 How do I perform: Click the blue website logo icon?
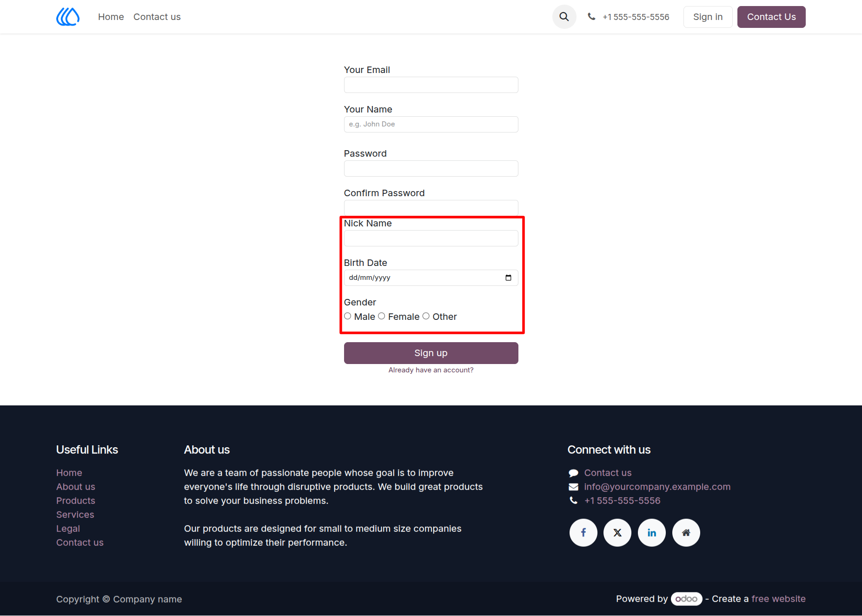coord(68,17)
